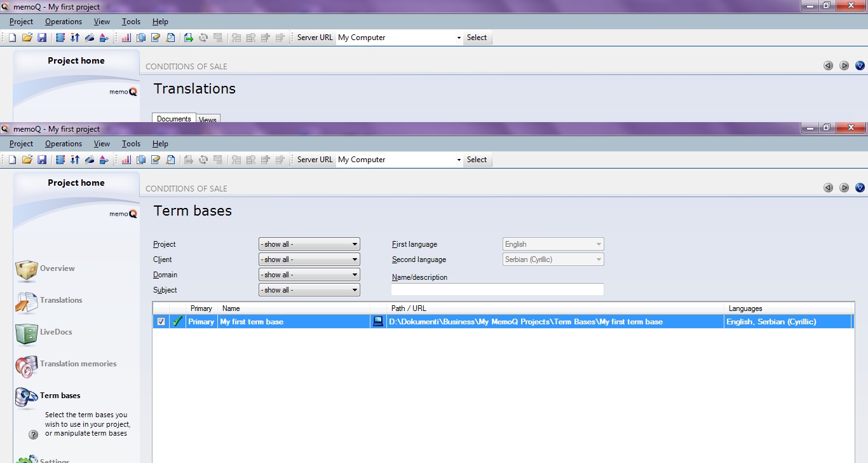Click bar chart statistics icon in Translations window

coord(126,38)
